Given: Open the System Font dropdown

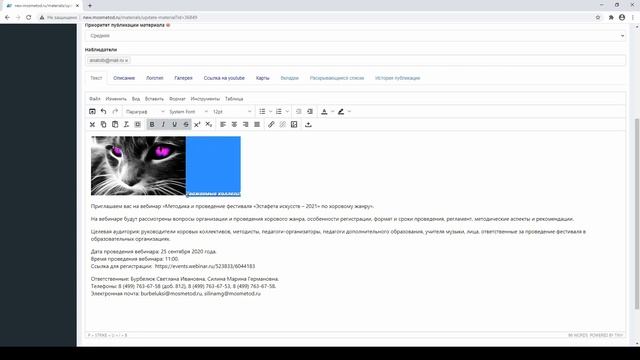Looking at the screenshot, I should tap(188, 111).
